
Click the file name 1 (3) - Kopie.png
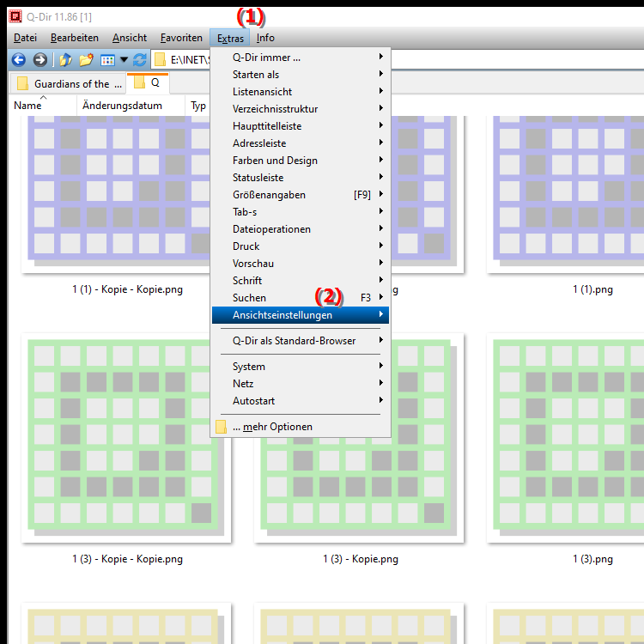tap(360, 559)
